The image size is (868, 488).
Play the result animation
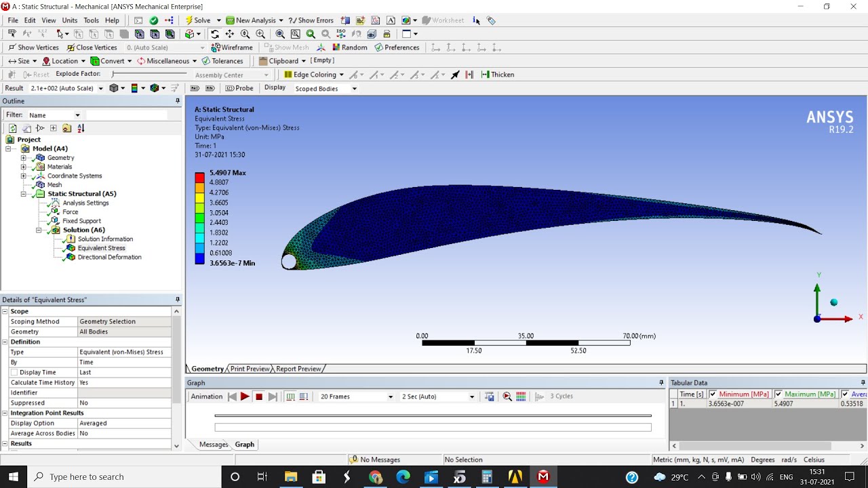point(245,396)
